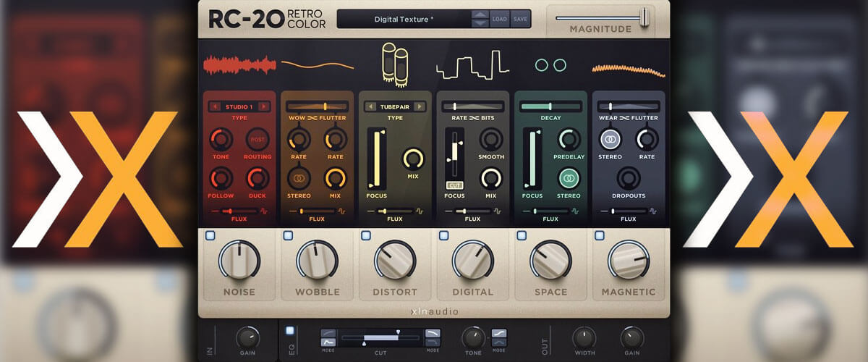This screenshot has width=868, height=362.
Task: Select upper low-cut EQ mode icon
Action: pos(328,333)
